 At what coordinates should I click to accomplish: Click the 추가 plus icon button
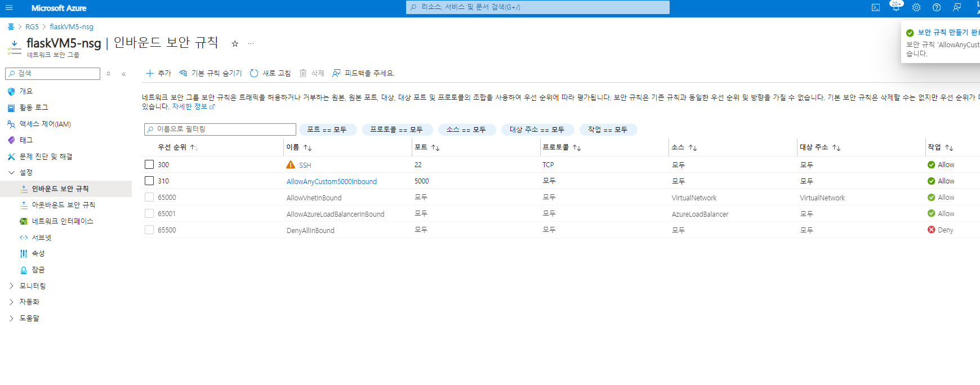click(x=158, y=73)
